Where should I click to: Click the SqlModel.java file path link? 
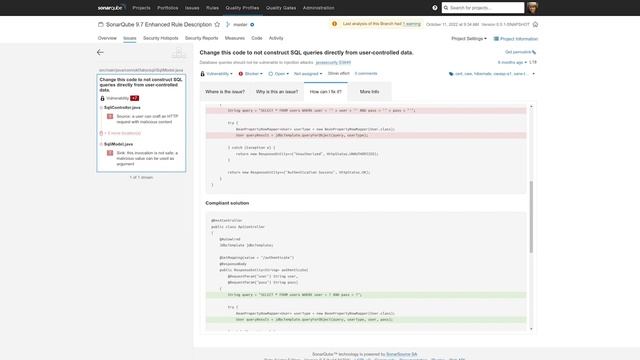141,70
